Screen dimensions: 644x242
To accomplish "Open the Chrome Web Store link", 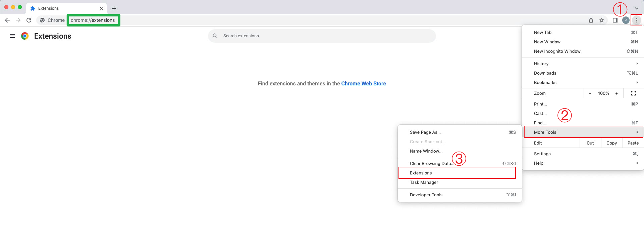I will click(x=364, y=83).
